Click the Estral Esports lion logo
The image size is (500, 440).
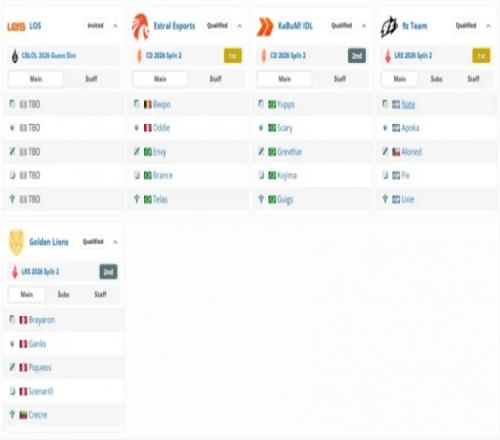pos(140,26)
